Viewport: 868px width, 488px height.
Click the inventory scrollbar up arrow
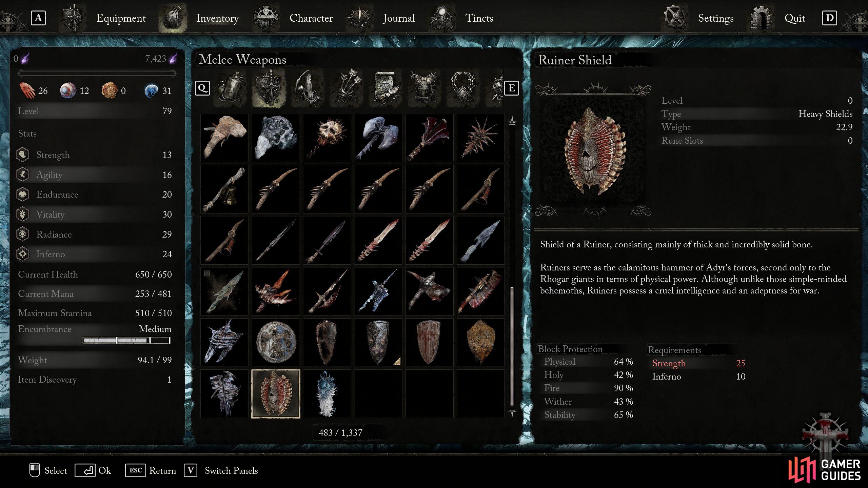coord(512,119)
